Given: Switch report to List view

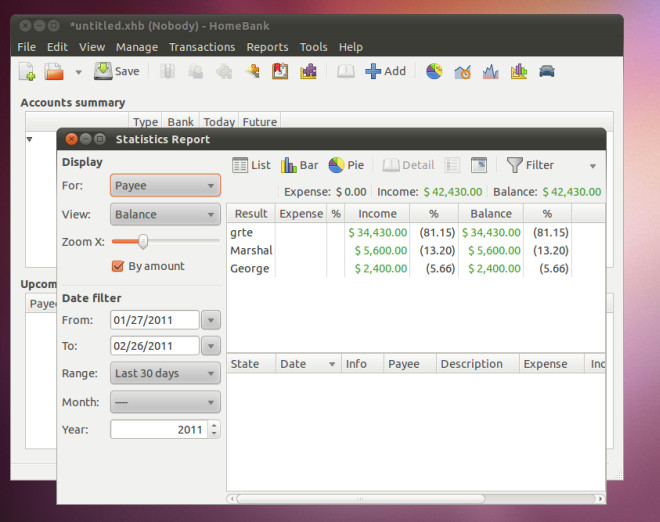Looking at the screenshot, I should [251, 165].
